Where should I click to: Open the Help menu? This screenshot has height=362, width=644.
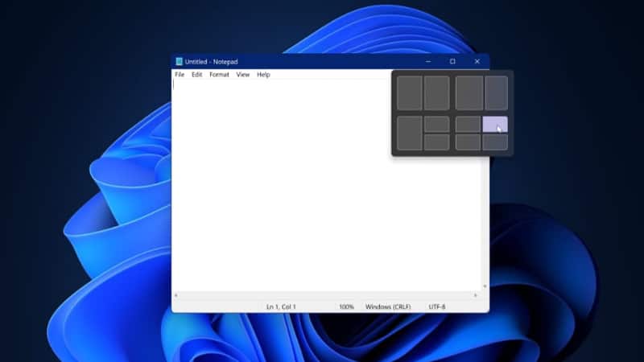263,75
